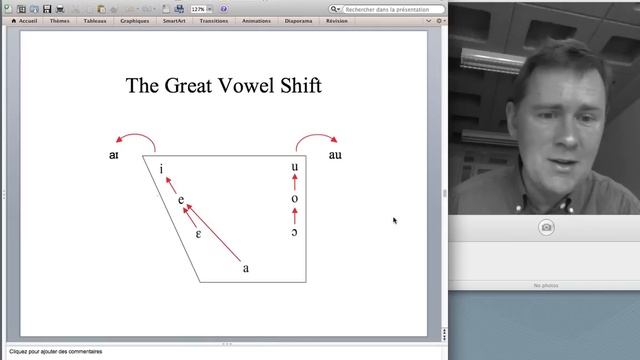Select the vowel 'e' in the diagram
The width and height of the screenshot is (640, 360).
181,200
